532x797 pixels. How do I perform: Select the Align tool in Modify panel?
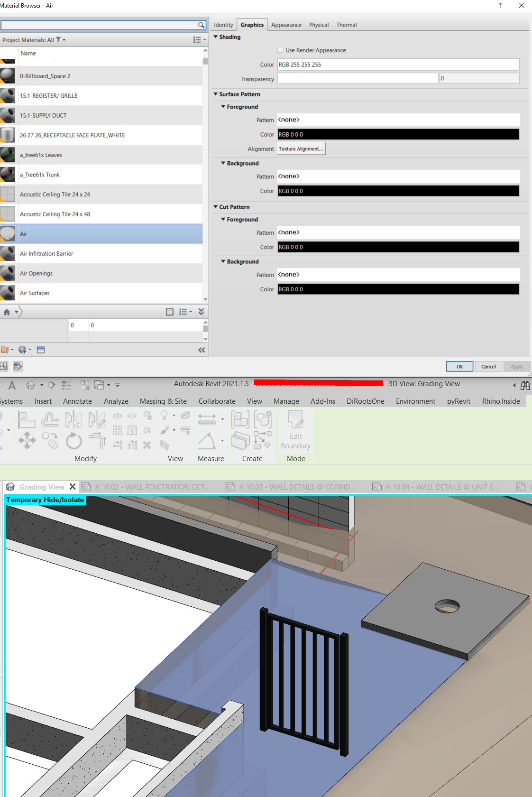(27, 419)
